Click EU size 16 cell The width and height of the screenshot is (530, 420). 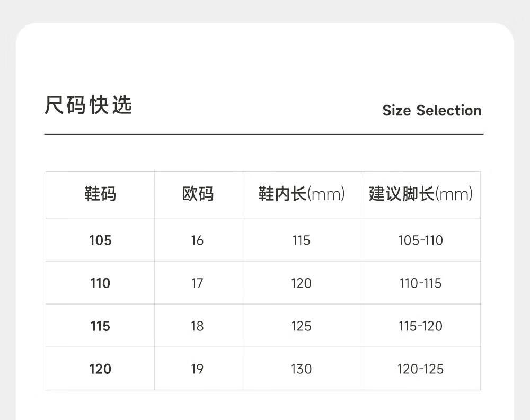(x=197, y=240)
